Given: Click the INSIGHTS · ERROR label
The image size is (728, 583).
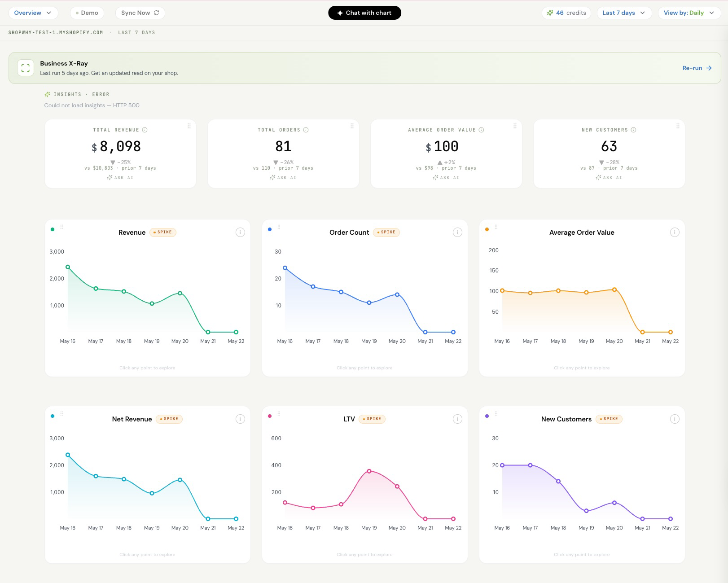Looking at the screenshot, I should [77, 94].
